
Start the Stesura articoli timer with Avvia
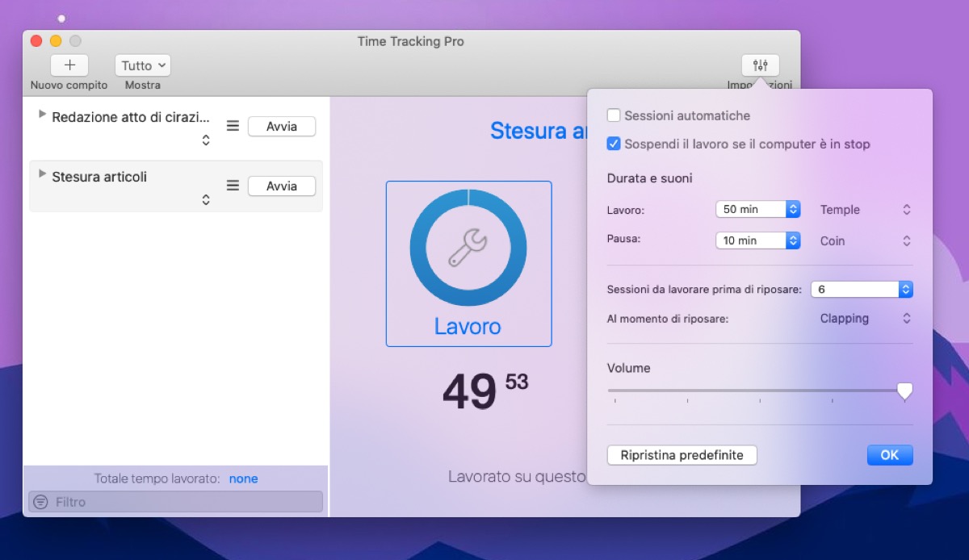click(x=281, y=186)
